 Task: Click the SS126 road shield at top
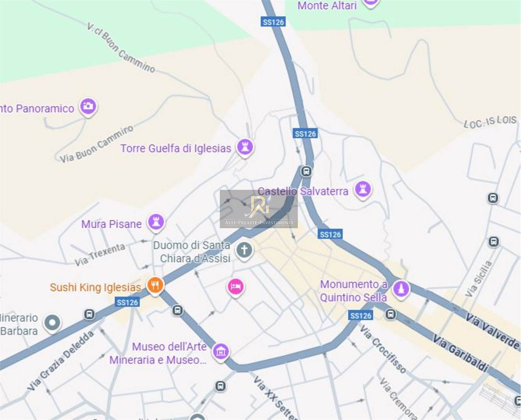point(273,22)
